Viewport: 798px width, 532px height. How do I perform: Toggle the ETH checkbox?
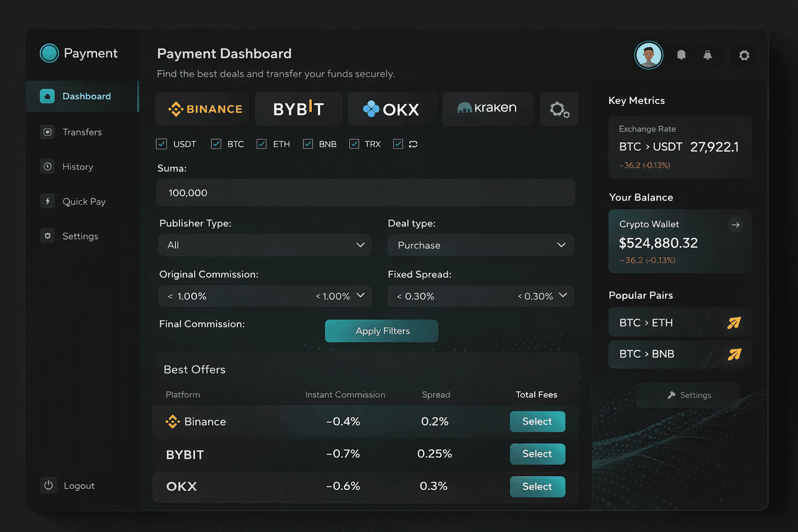coord(262,144)
